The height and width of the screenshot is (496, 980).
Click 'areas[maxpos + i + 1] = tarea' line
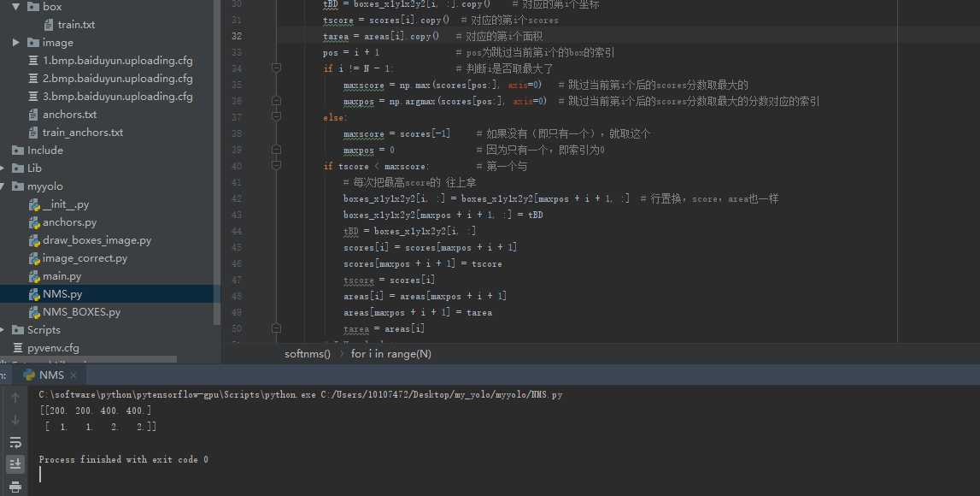(x=418, y=313)
